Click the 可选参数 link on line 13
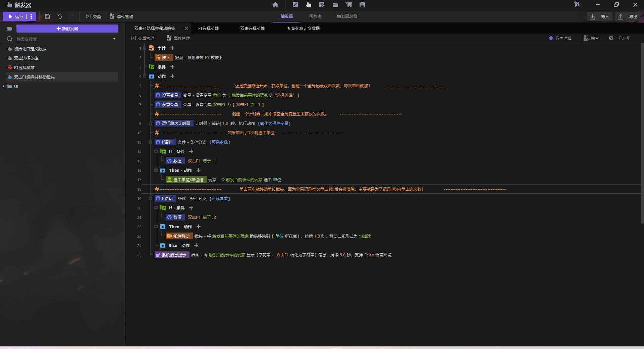This screenshot has height=349, width=644. point(220,142)
